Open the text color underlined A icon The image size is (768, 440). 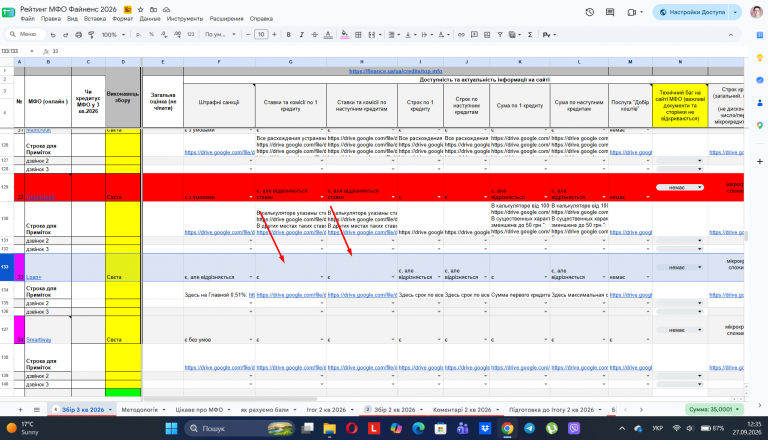328,35
